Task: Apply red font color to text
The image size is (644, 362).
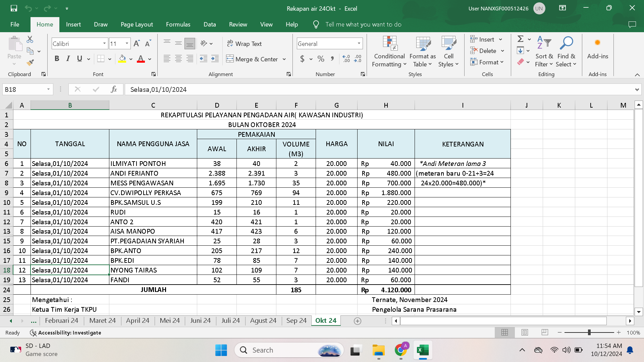Action: coord(141,59)
